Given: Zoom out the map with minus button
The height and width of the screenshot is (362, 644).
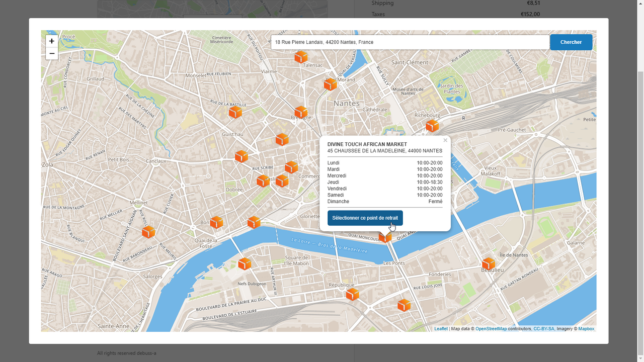Looking at the screenshot, I should click(x=52, y=53).
